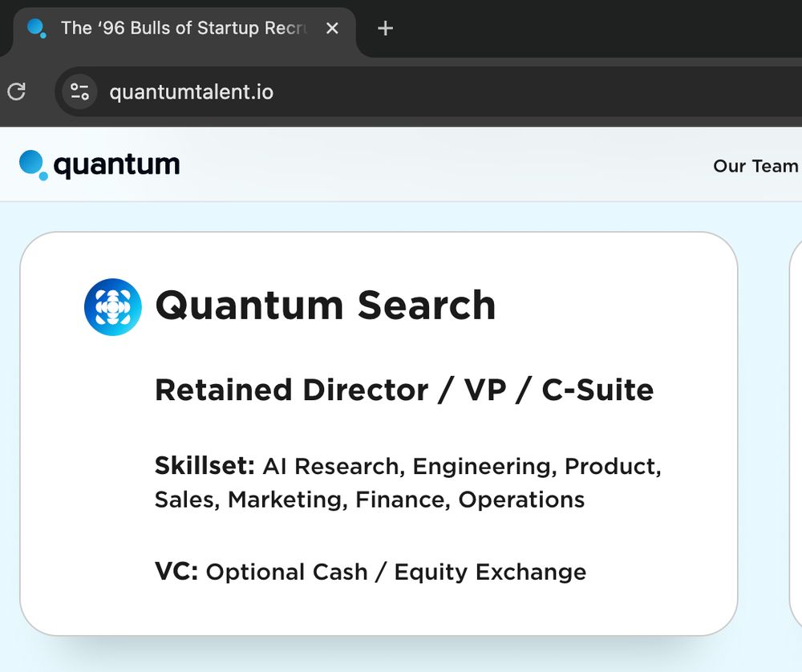The height and width of the screenshot is (672, 802).
Task: Open a new browser tab
Action: (385, 28)
